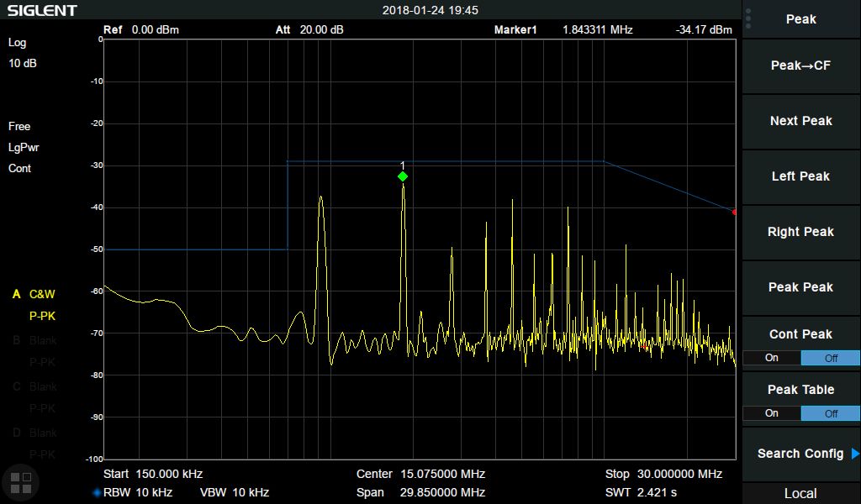Viewport: 861px width, 504px height.
Task: Expand the Search Config submenu arrow
Action: click(855, 454)
